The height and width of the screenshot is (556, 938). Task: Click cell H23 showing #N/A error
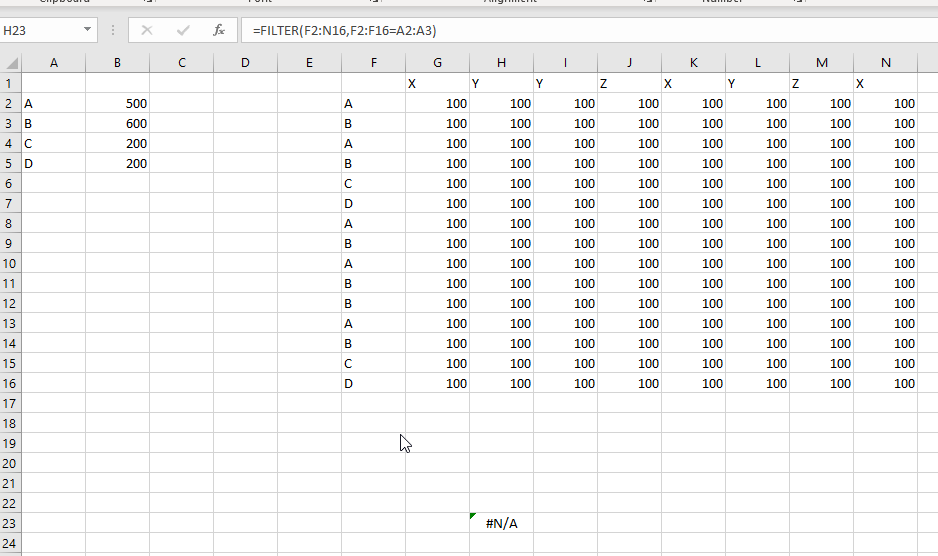pyautogui.click(x=501, y=523)
